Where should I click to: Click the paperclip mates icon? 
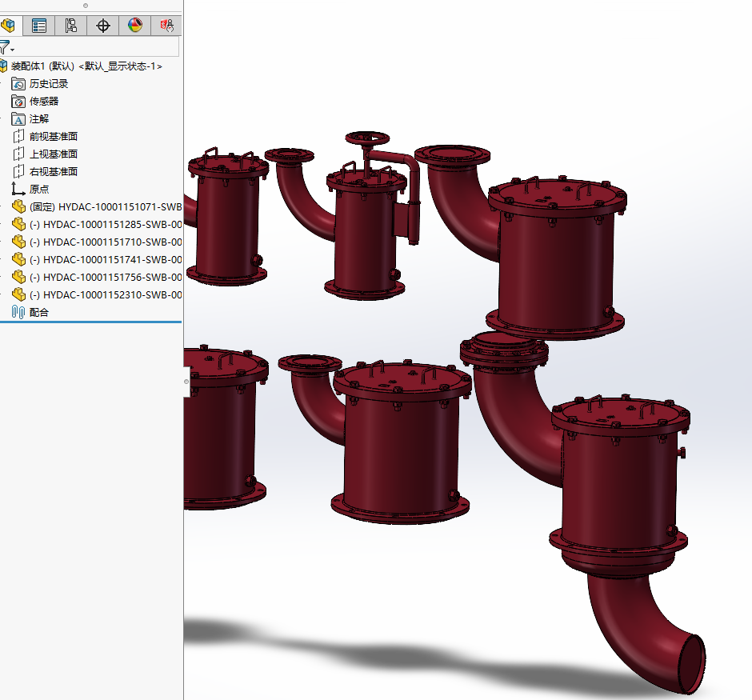18,312
